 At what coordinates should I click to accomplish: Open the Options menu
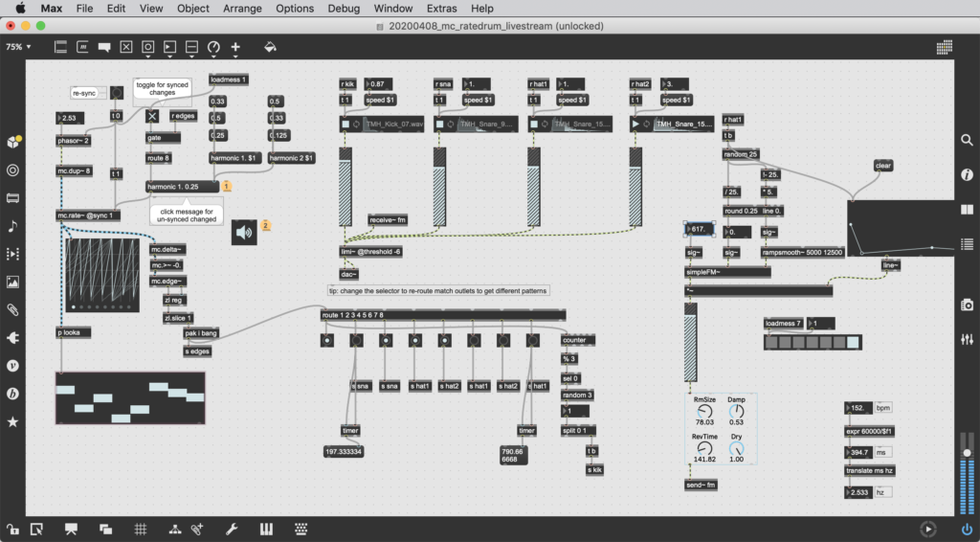click(295, 8)
